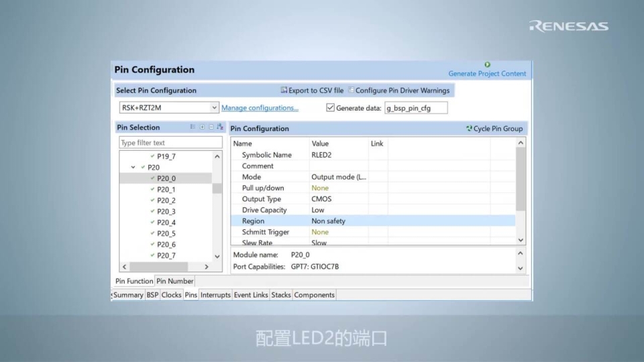This screenshot has height=362, width=644.
Task: Select pin P20_7 in the tree
Action: click(166, 255)
